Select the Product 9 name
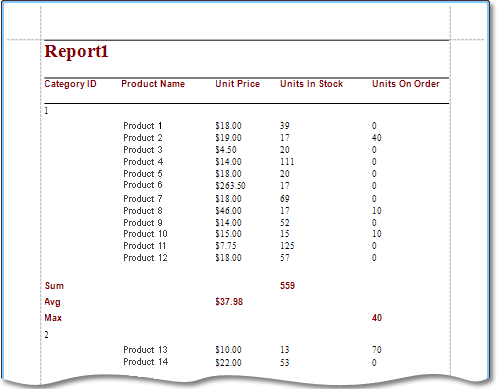 point(143,223)
